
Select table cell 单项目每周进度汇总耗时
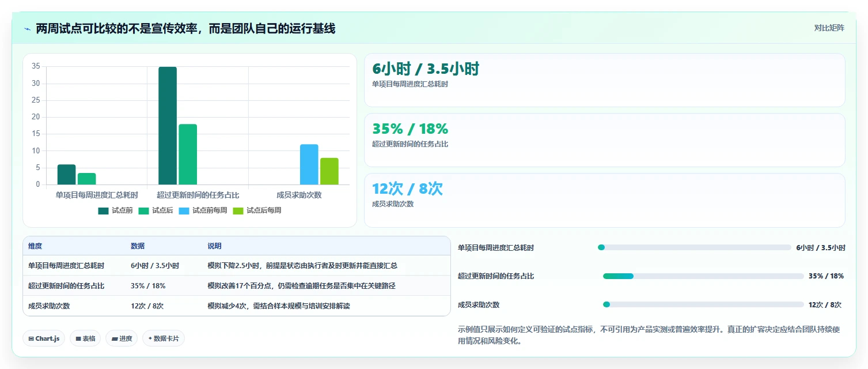[66, 266]
